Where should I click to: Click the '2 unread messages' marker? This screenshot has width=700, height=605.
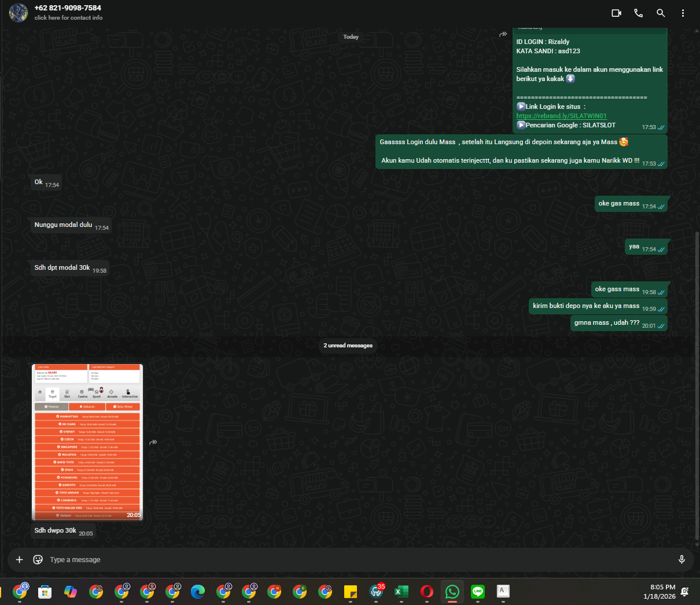pos(348,346)
